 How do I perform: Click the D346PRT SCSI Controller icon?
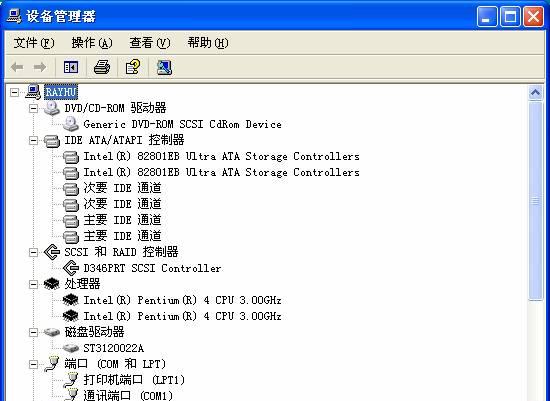[71, 268]
